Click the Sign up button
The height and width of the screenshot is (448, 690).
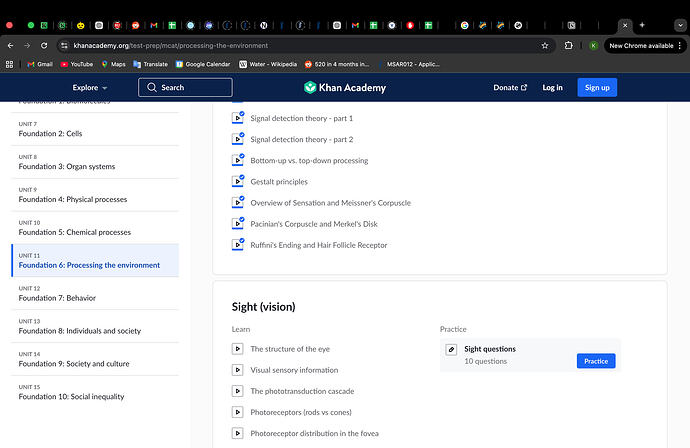(597, 88)
